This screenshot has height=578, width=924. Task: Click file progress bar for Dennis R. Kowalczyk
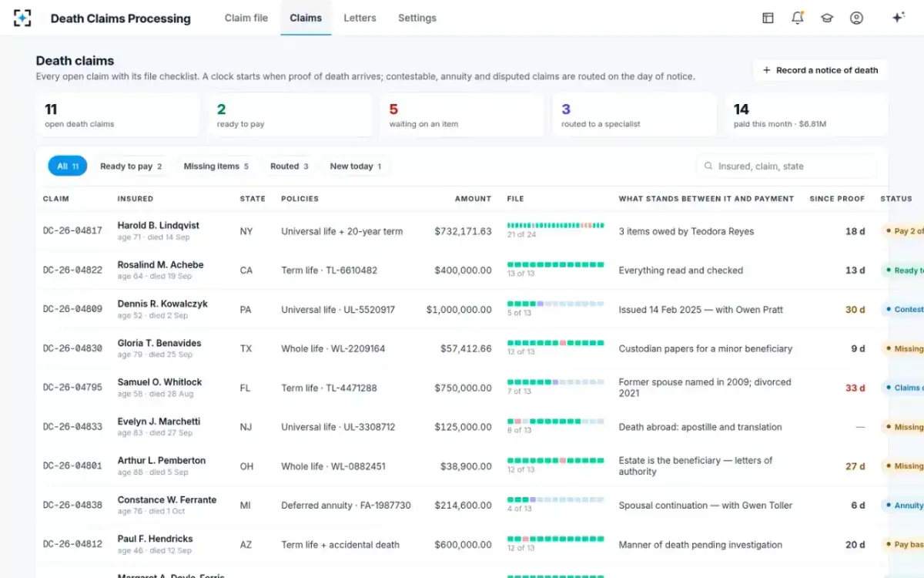point(555,304)
